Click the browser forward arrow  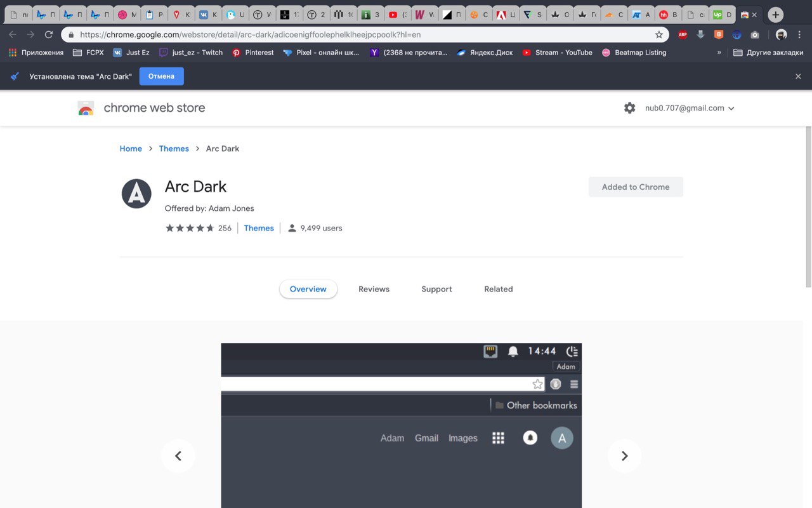point(30,35)
